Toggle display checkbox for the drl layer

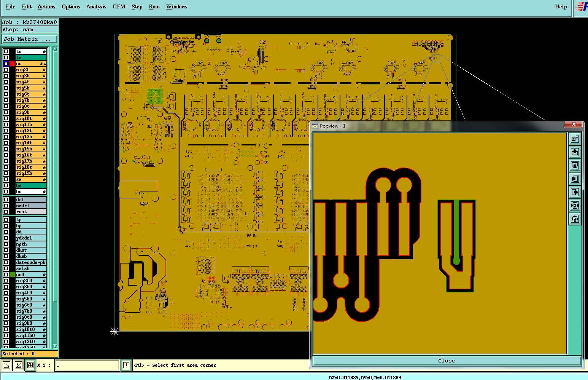[x=6, y=200]
